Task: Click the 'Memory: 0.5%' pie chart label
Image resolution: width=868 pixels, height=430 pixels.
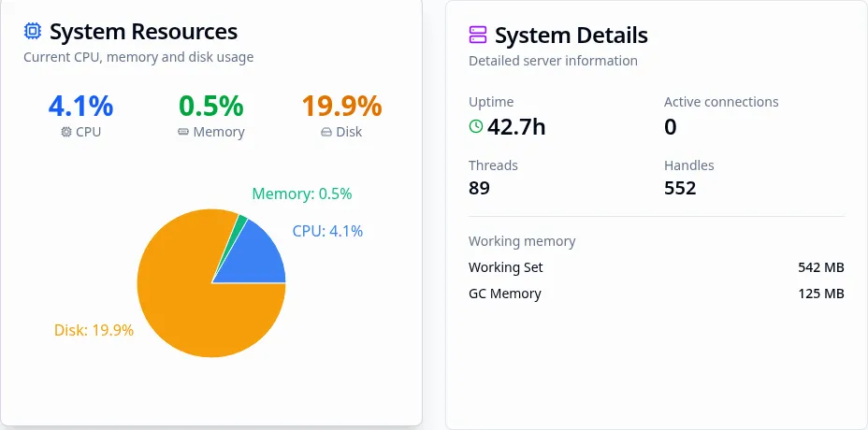Action: 302,193
